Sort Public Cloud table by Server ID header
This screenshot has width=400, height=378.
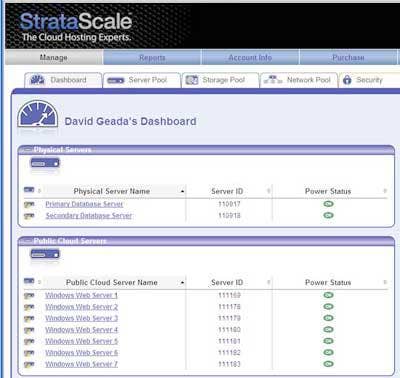[227, 283]
